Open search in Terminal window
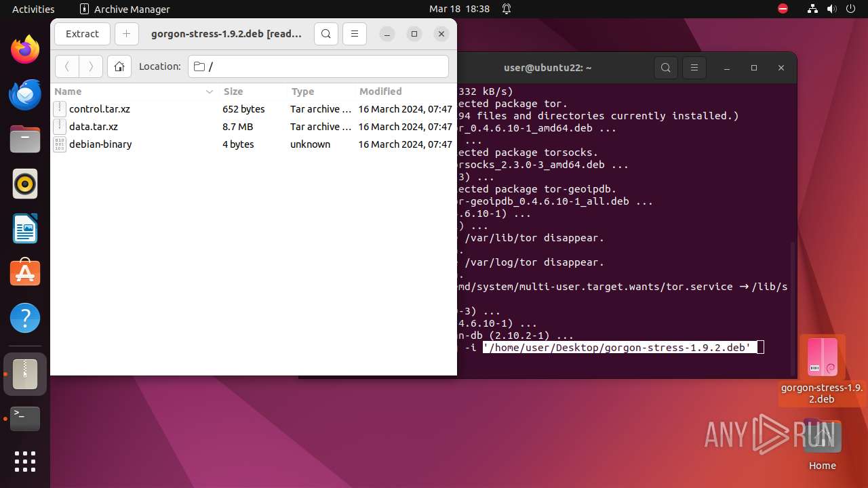This screenshot has width=868, height=488. tap(666, 68)
